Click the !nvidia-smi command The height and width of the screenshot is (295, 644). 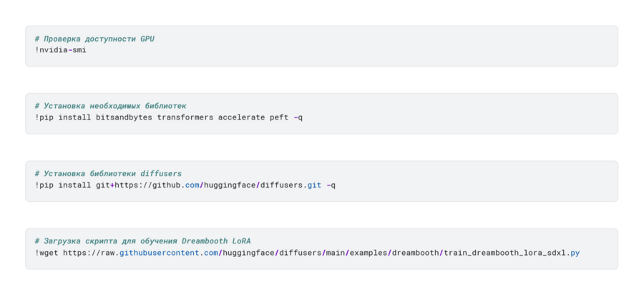point(60,49)
